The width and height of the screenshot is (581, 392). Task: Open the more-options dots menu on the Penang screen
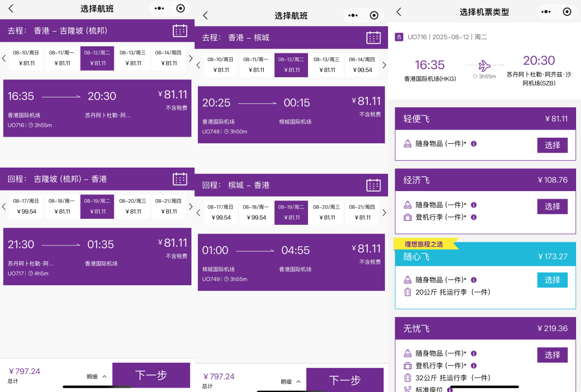353,15
